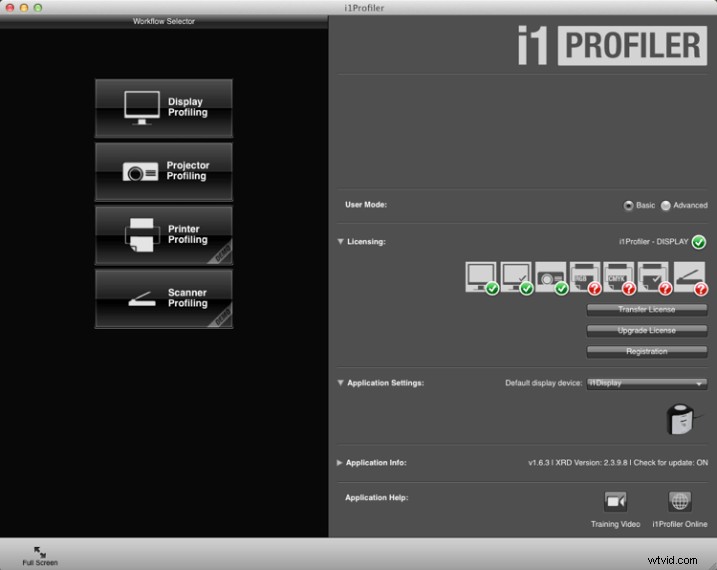
Task: Open the Projector Profiling workflow
Action: [164, 171]
